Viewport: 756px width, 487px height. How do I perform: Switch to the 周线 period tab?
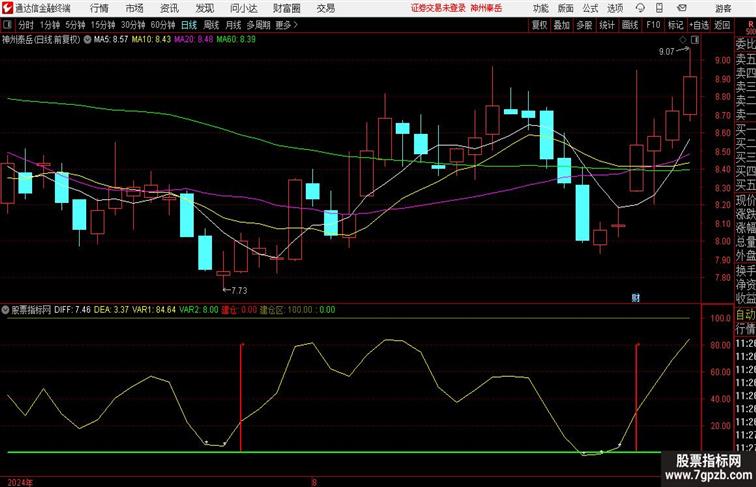[x=211, y=25]
